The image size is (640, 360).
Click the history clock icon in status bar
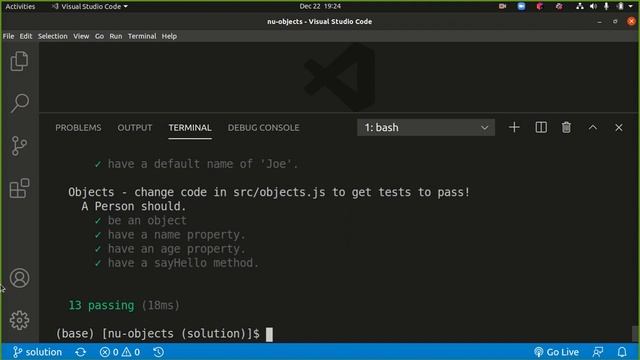(158, 352)
